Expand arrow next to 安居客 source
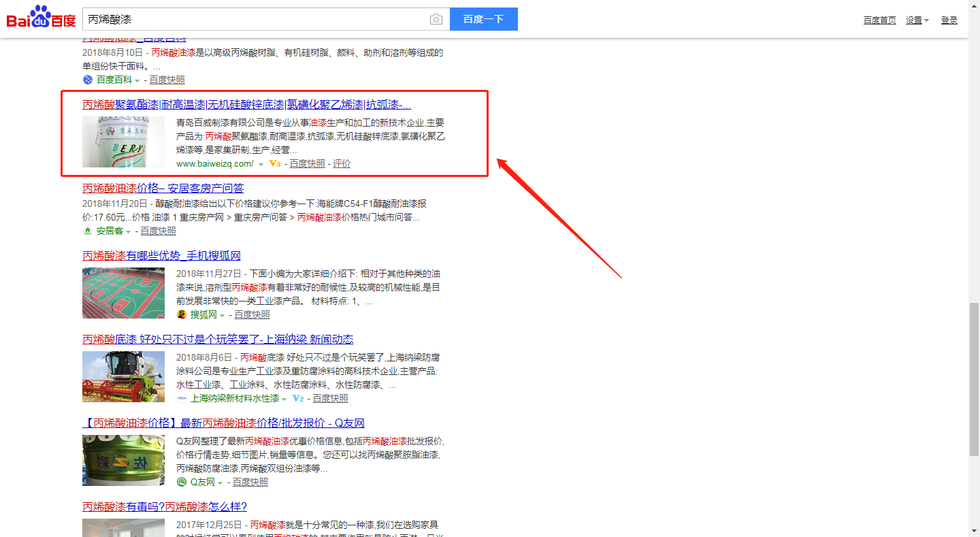The image size is (980, 537). (128, 231)
